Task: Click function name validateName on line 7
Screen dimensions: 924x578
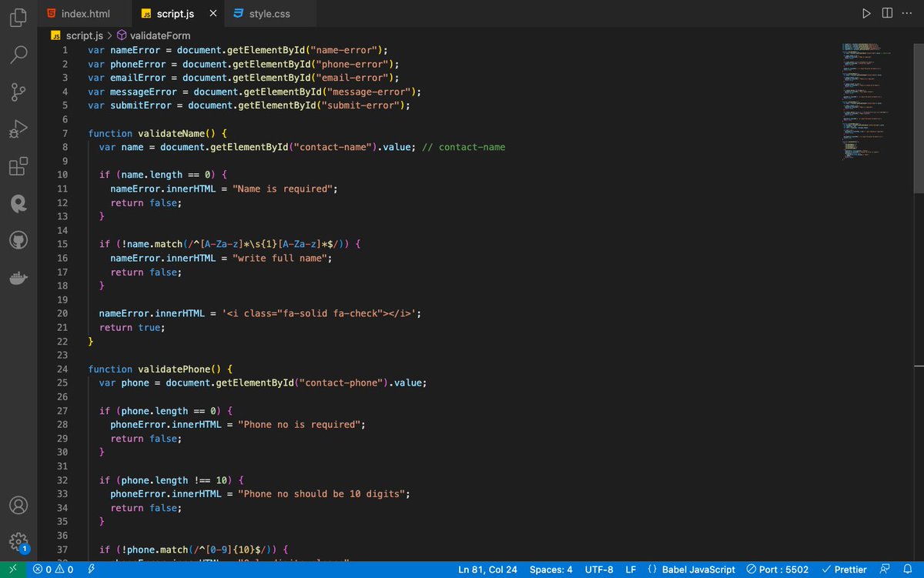Action: click(x=173, y=133)
